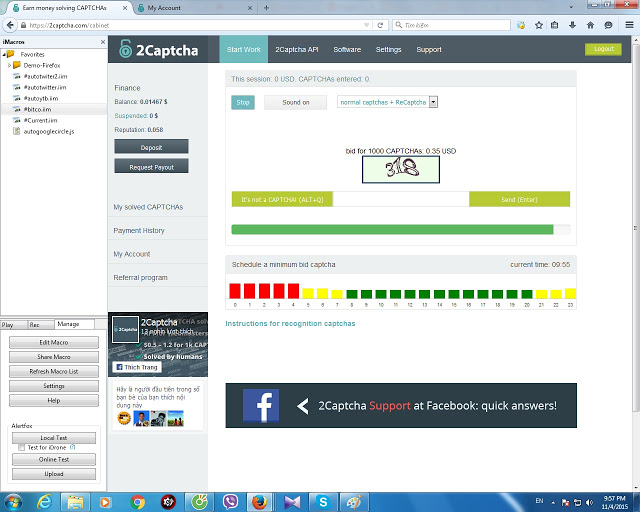
Task: Open Internet Explorer from taskbar
Action: click(44, 502)
